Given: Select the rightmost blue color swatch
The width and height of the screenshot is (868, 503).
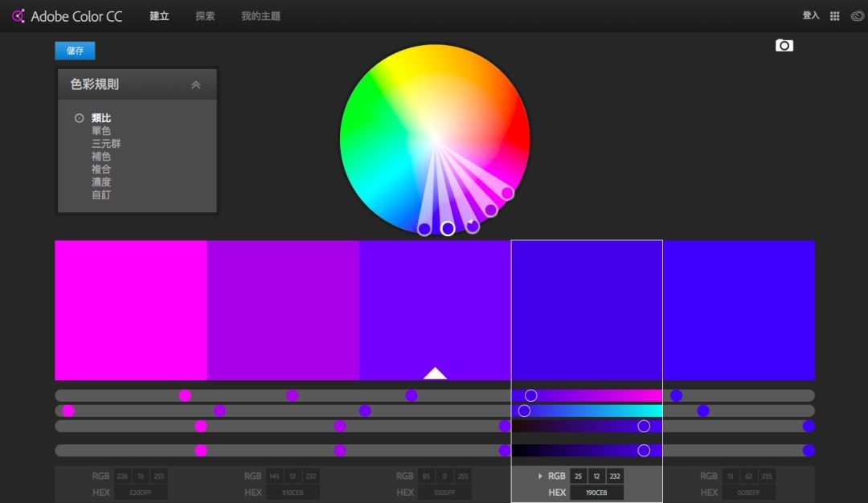Looking at the screenshot, I should (x=739, y=309).
